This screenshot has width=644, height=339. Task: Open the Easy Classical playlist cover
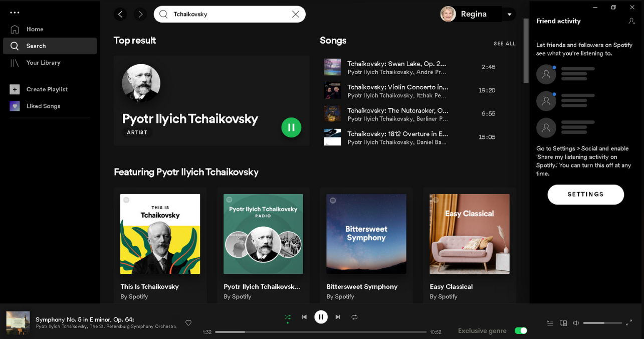(470, 234)
